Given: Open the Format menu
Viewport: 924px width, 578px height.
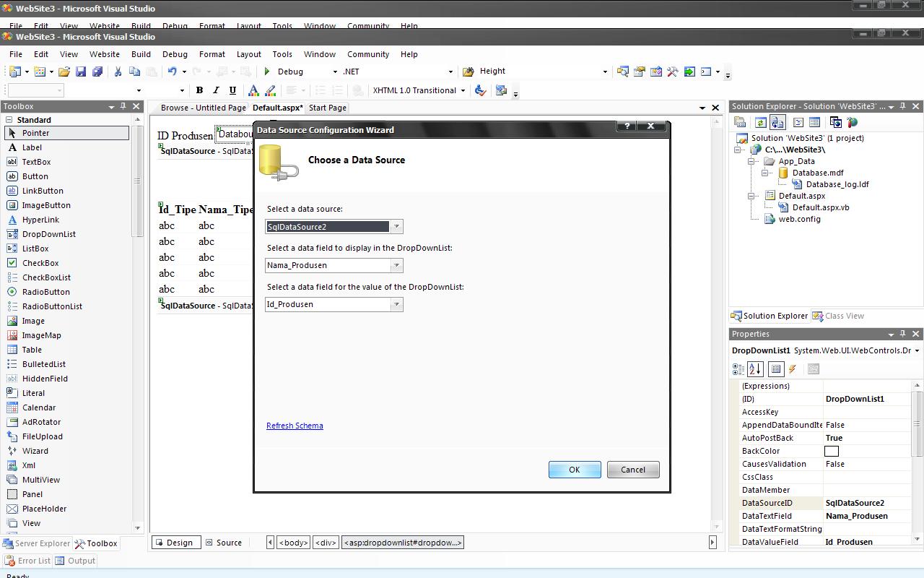Looking at the screenshot, I should coord(212,54).
